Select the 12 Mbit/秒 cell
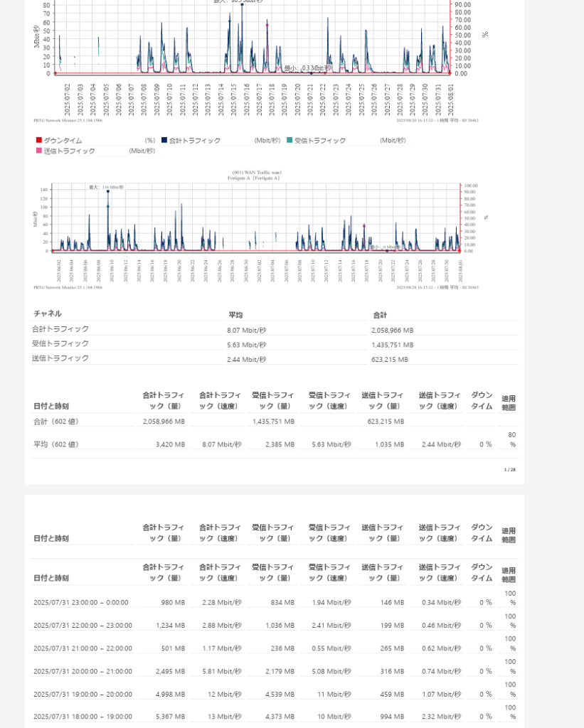 (224, 694)
